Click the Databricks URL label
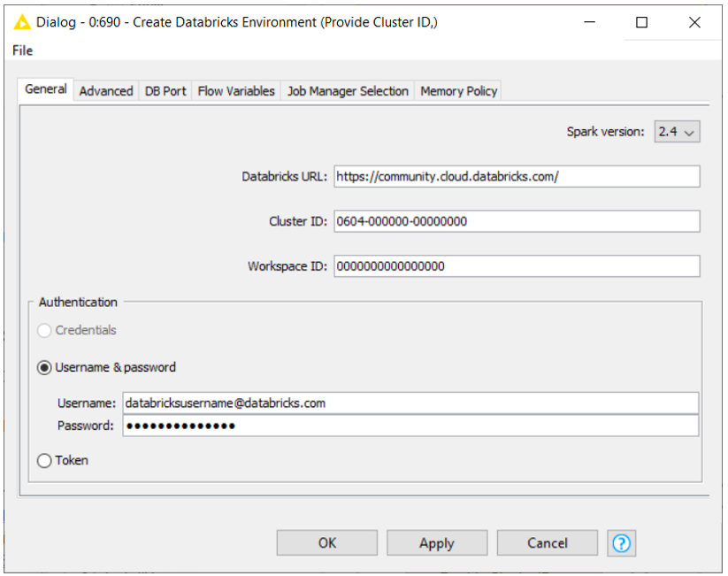Viewport: 728px width, 576px height. pos(284,177)
